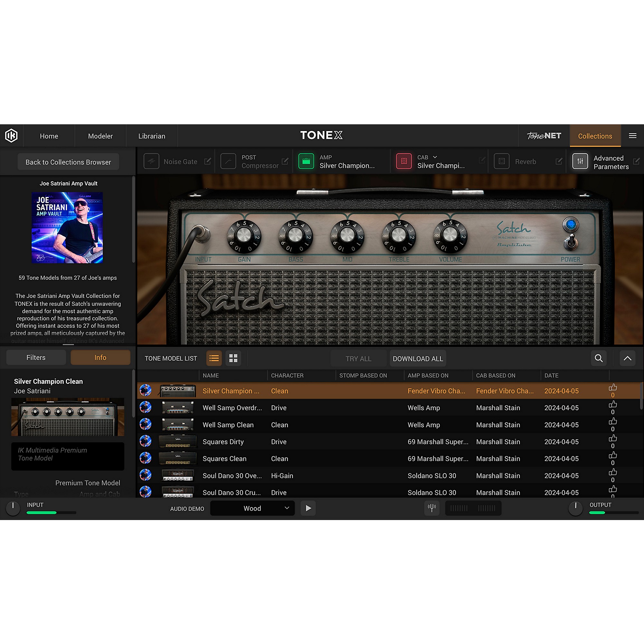Toggle the red CAB module icon
The image size is (644, 644).
click(404, 161)
